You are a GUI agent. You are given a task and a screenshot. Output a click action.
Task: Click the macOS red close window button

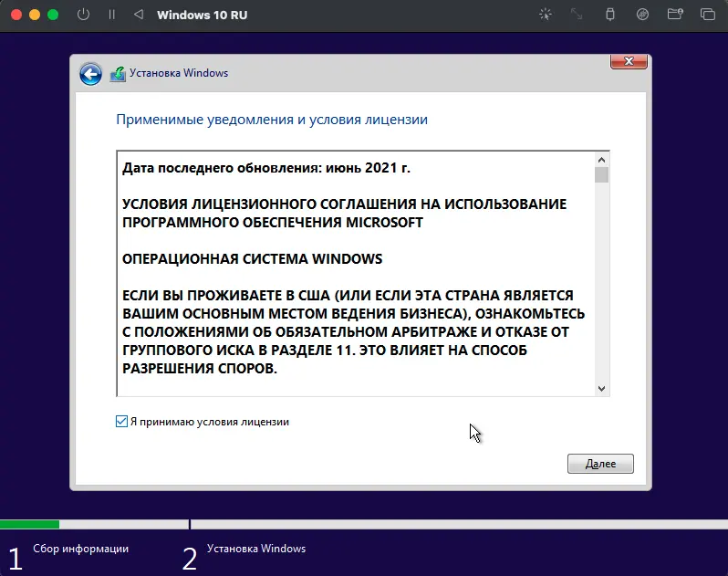coord(16,15)
